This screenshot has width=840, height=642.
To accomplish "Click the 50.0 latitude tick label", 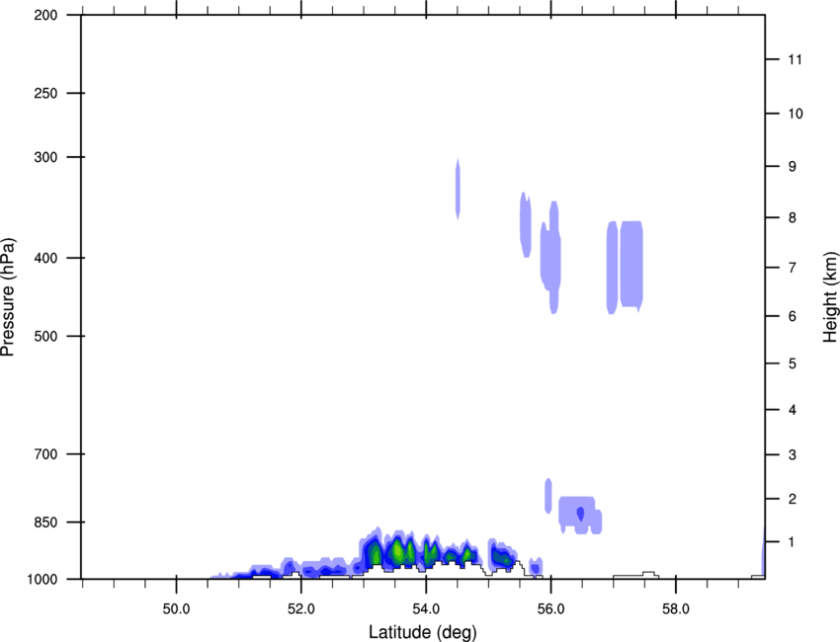I will tap(176, 609).
